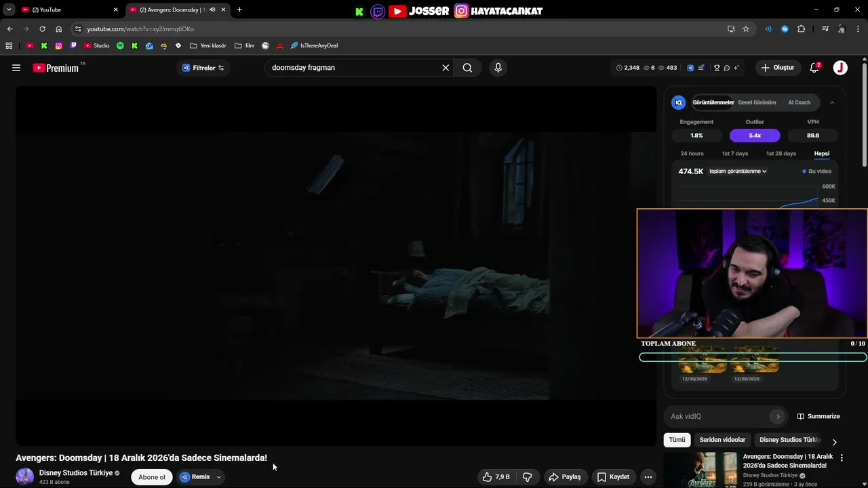Dislike the video
This screenshot has width=868, height=488.
[x=527, y=477]
